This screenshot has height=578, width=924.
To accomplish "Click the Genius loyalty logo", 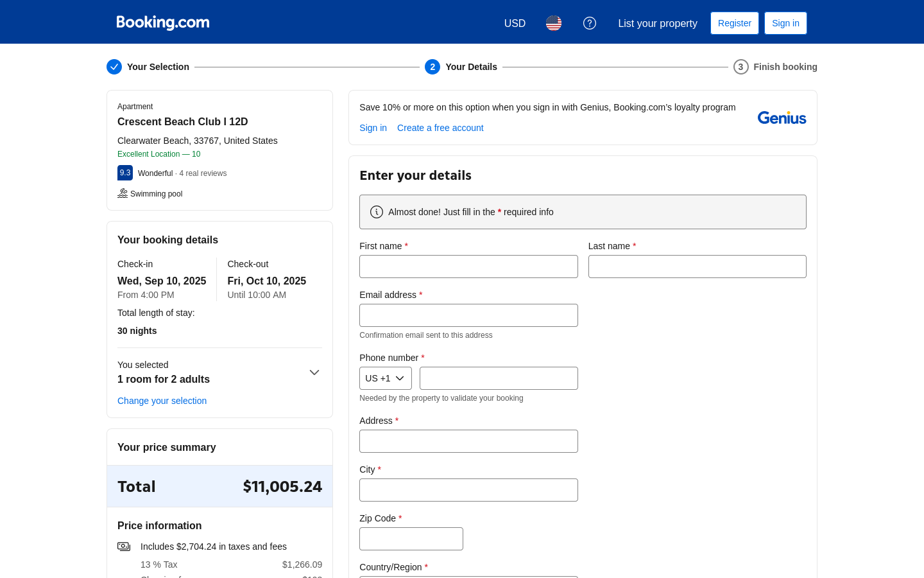I will point(782,118).
